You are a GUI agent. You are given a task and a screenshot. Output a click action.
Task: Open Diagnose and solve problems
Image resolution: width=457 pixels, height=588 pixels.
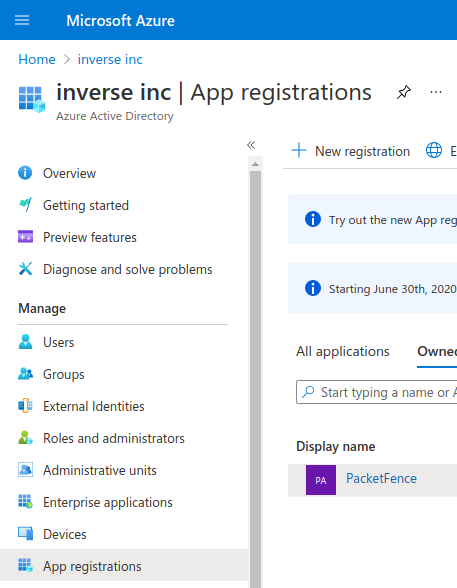pos(127,270)
